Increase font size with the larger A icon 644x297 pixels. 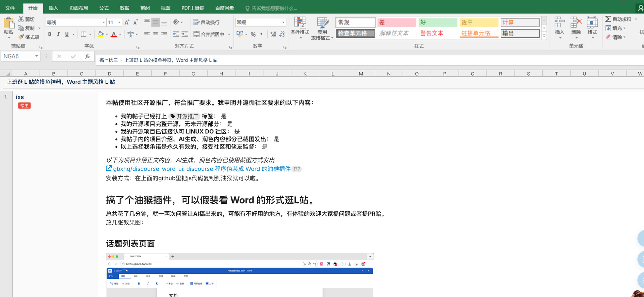(127, 23)
